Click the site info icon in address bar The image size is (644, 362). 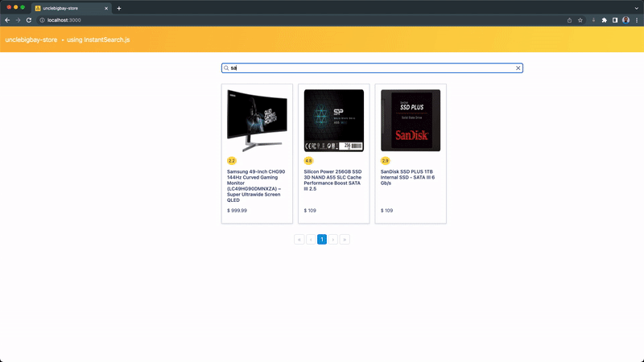[x=42, y=20]
